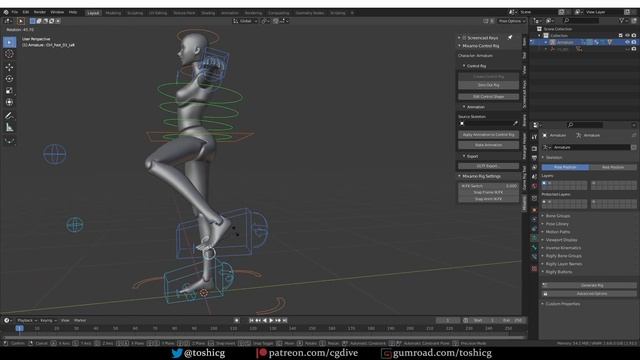
Task: Click the pin icon beside Screencast Keys
Action: click(x=510, y=38)
